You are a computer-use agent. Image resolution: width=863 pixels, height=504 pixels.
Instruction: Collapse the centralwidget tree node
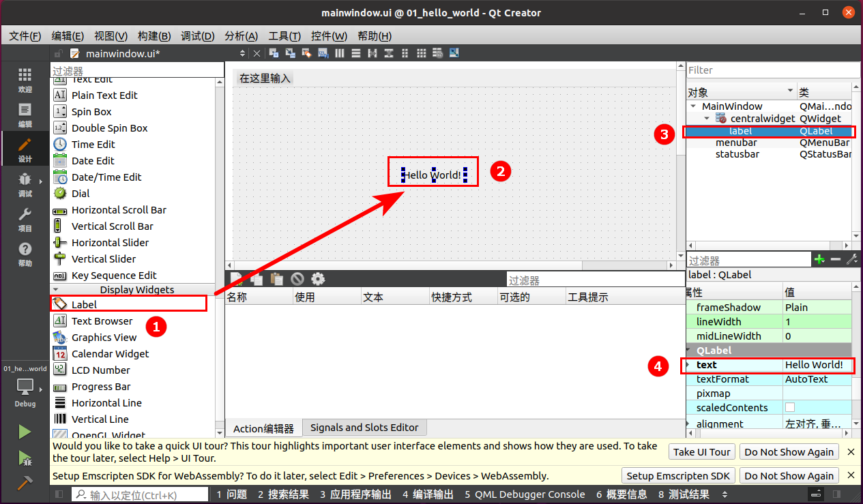click(707, 119)
